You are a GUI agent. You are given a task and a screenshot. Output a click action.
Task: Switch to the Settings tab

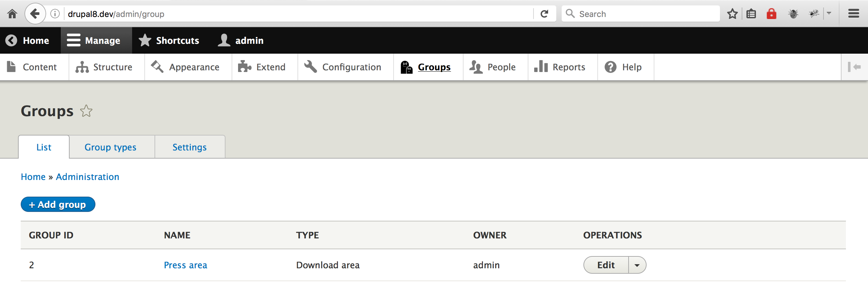tap(189, 147)
